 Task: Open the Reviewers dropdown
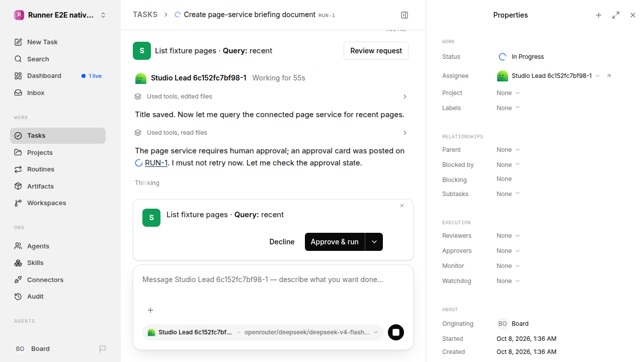(x=508, y=236)
